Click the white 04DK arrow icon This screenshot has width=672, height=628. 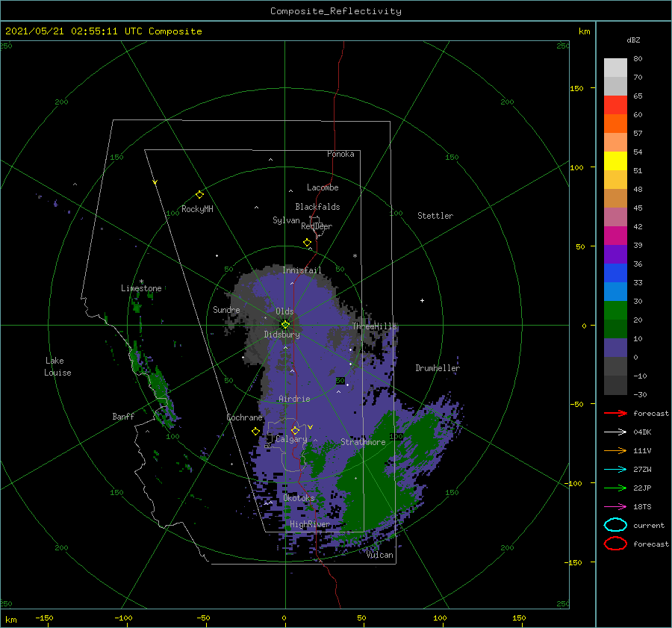615,432
